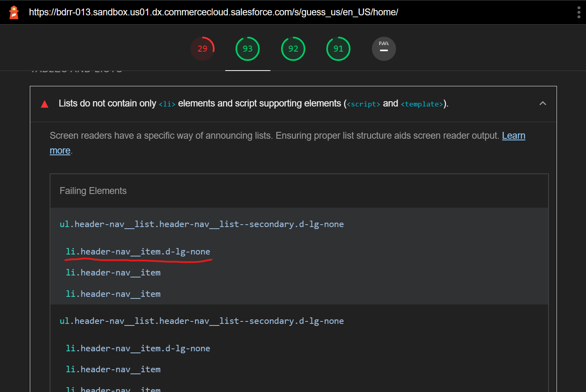Viewport: 586px width, 392px height.
Task: Click the red-underlined li.header-nav__item.d-lg-none selector
Action: tap(138, 251)
